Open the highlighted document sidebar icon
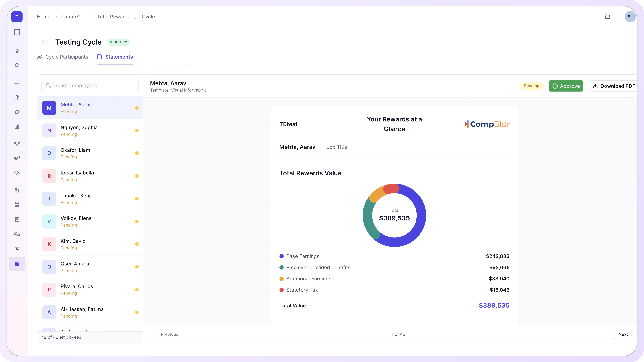This screenshot has height=362, width=644. click(x=17, y=264)
